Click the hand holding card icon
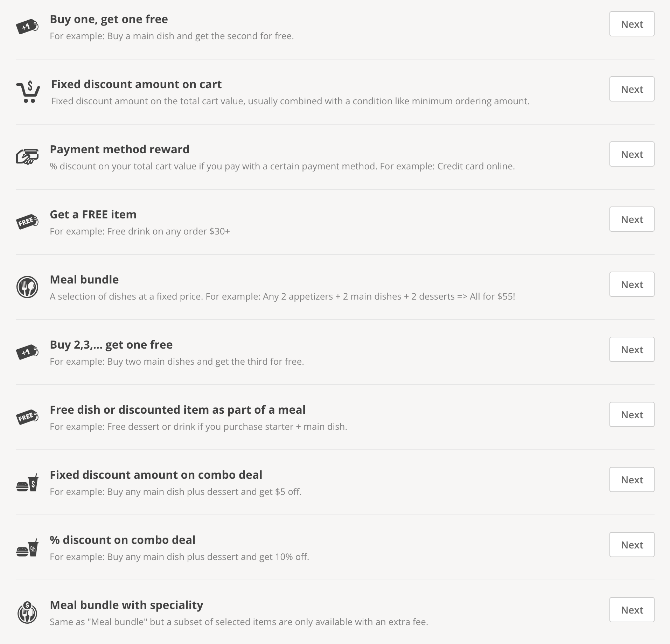Image resolution: width=670 pixels, height=644 pixels. pos(27,156)
